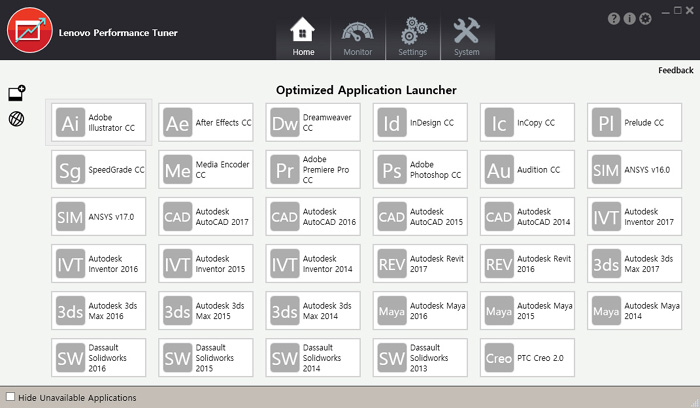Show the info icon in title bar
Screen dimensions: 700x408
tap(629, 19)
